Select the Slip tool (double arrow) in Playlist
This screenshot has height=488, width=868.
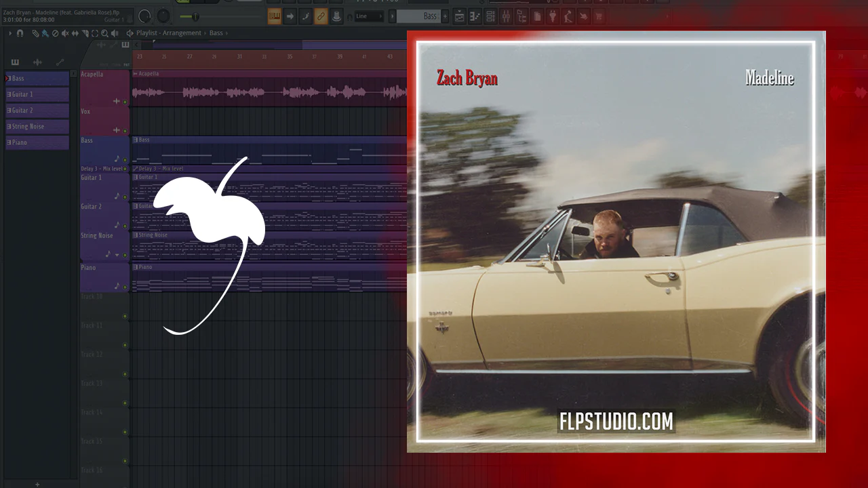point(75,33)
